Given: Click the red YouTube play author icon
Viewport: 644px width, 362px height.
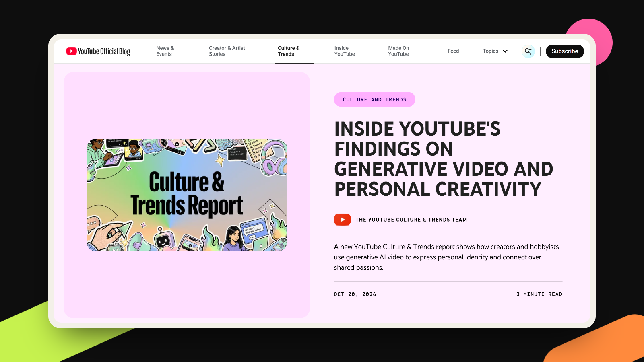Looking at the screenshot, I should click(x=343, y=220).
